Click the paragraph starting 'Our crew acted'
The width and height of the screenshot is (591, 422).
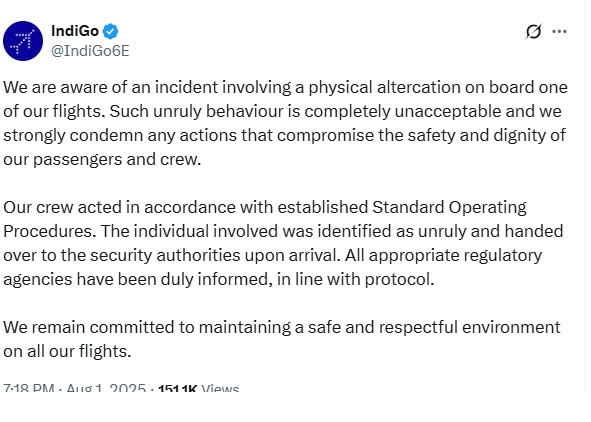[283, 243]
